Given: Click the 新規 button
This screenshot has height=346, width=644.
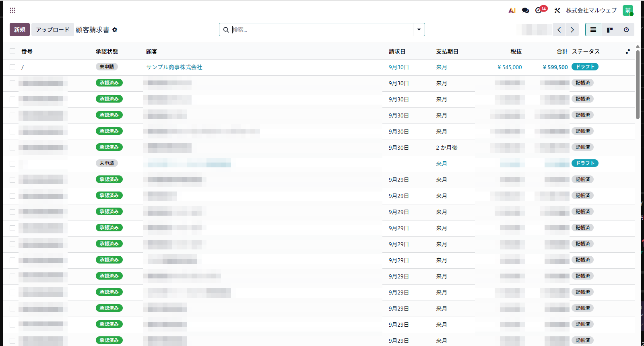Looking at the screenshot, I should 20,30.
